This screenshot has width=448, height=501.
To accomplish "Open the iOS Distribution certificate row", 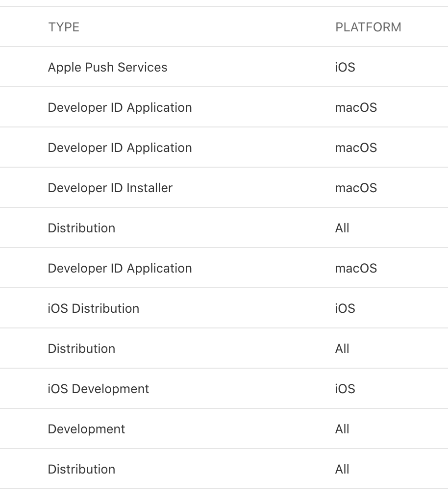I will coord(94,308).
